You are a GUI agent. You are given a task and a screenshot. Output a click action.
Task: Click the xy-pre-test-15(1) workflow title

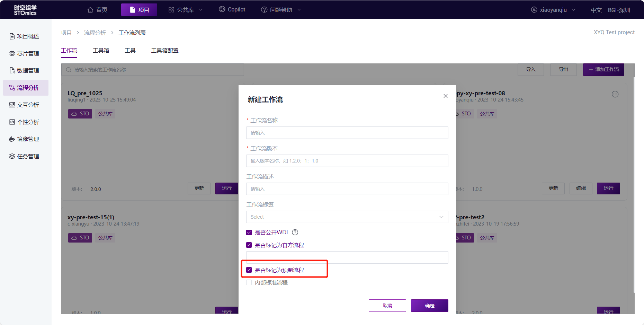click(x=91, y=217)
